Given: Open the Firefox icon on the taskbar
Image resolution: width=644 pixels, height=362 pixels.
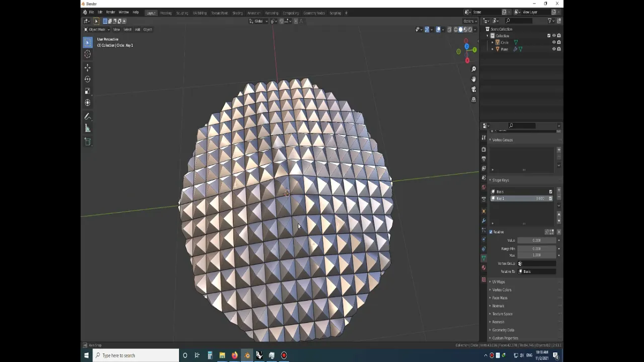Looking at the screenshot, I should point(234,355).
